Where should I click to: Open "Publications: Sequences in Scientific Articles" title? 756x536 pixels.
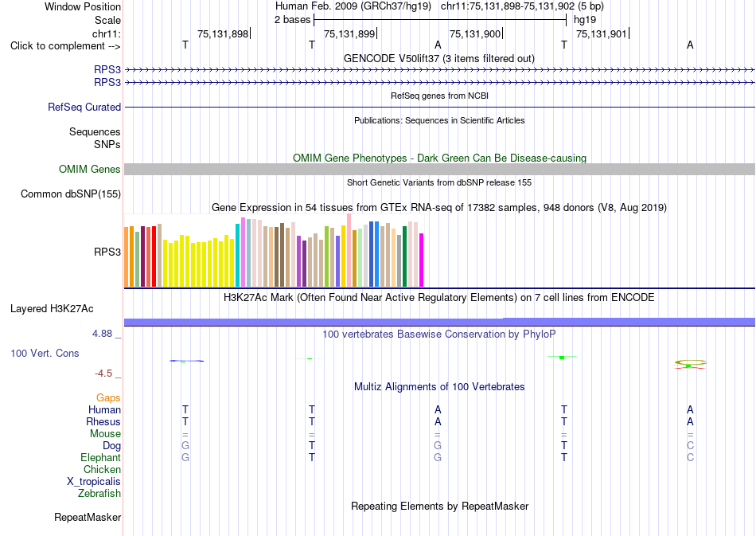click(x=439, y=120)
